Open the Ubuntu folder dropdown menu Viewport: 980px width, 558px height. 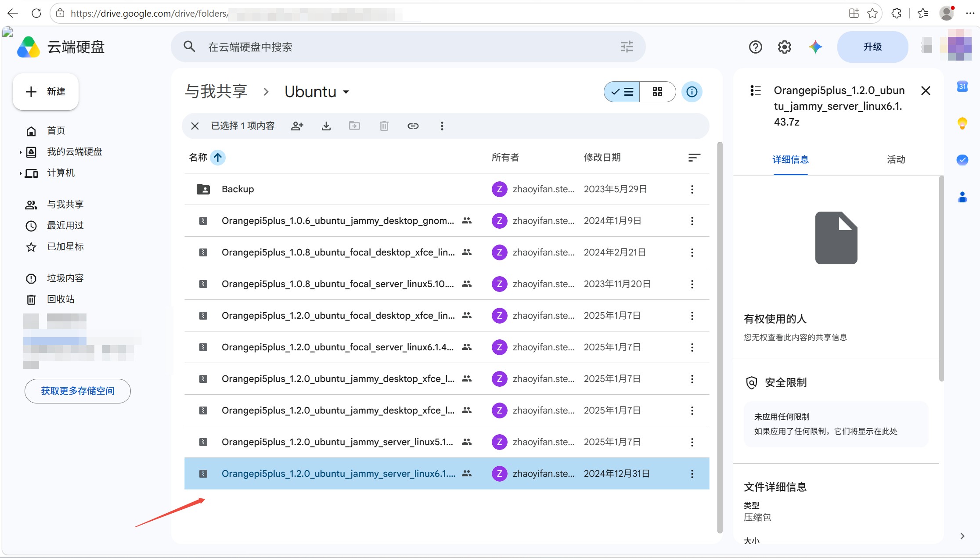346,92
